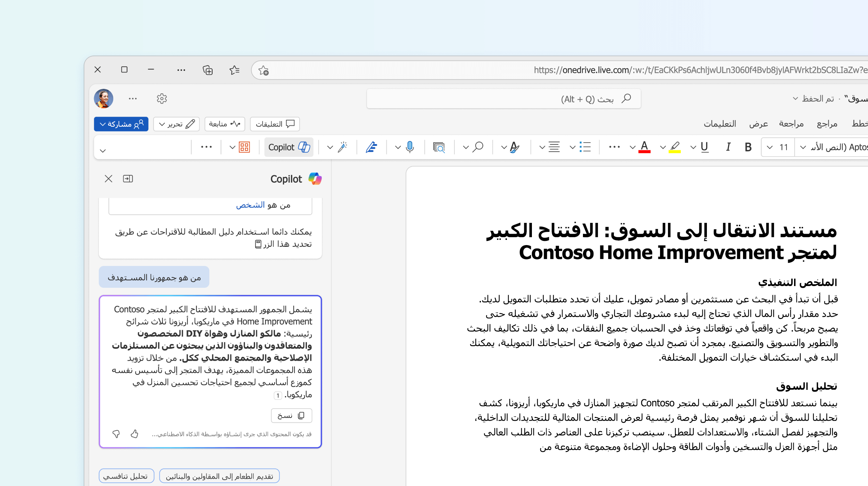This screenshot has height=486, width=868.
Task: Click the add-ins grid icon
Action: [244, 147]
